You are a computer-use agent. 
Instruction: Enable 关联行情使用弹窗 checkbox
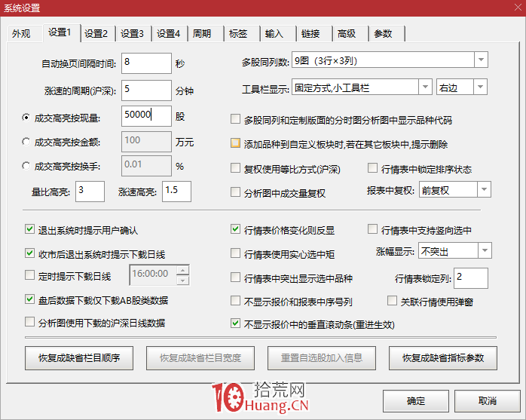pos(392,300)
